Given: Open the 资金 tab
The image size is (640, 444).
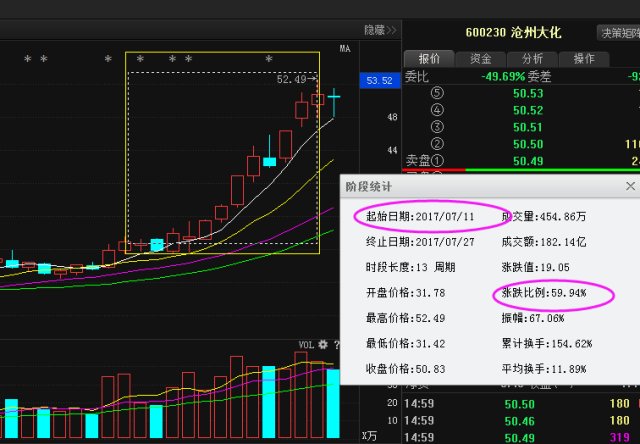Looking at the screenshot, I should [480, 59].
